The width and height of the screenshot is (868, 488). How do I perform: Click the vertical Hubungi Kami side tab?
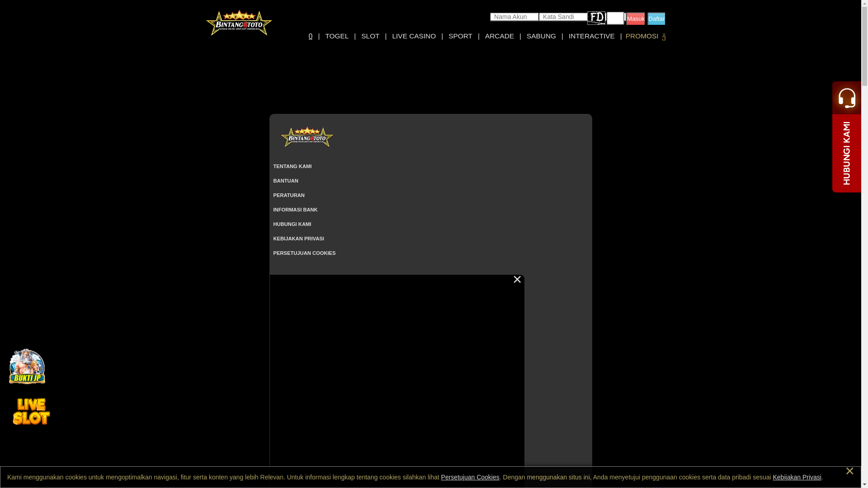(x=847, y=153)
